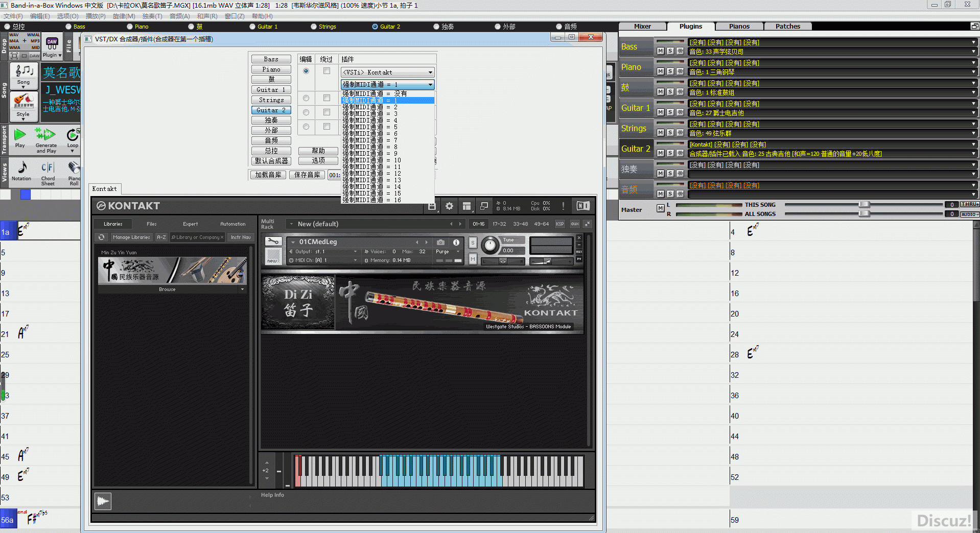Select the Bass track radio button
The height and width of the screenshot is (533, 980).
pyautogui.click(x=68, y=27)
